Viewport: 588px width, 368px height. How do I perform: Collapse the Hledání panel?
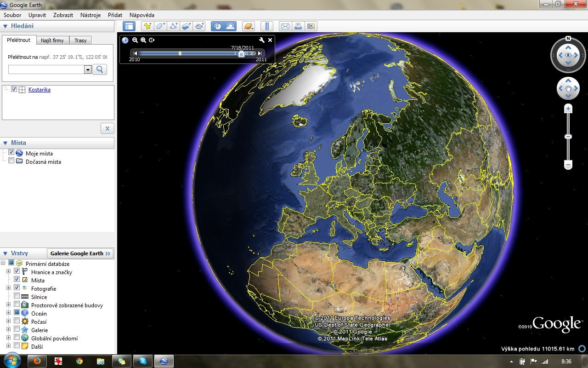pos(6,26)
